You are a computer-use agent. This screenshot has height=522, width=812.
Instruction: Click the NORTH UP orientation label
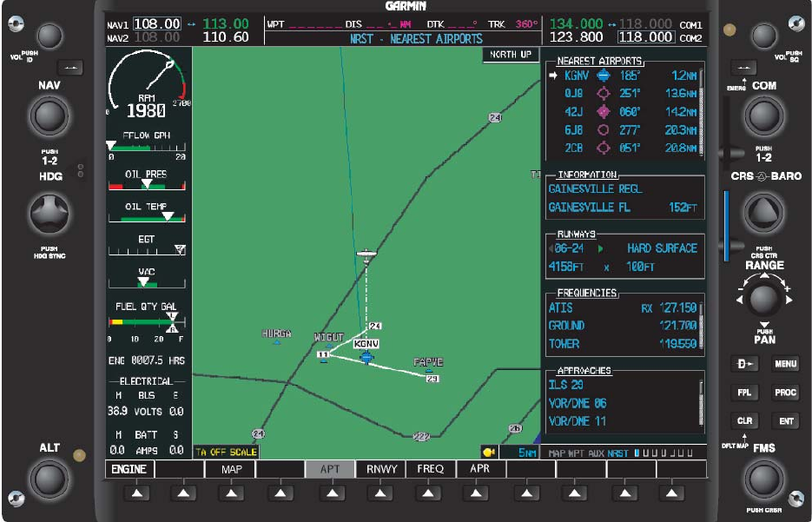pyautogui.click(x=511, y=55)
